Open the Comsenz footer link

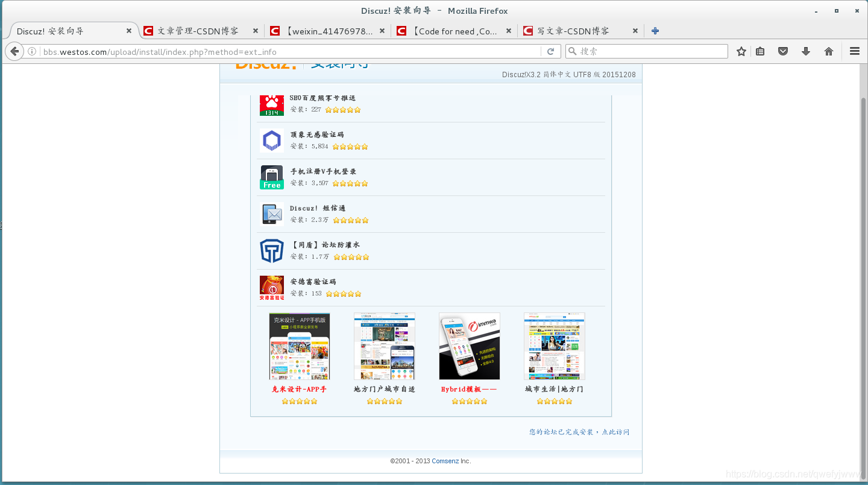point(445,461)
